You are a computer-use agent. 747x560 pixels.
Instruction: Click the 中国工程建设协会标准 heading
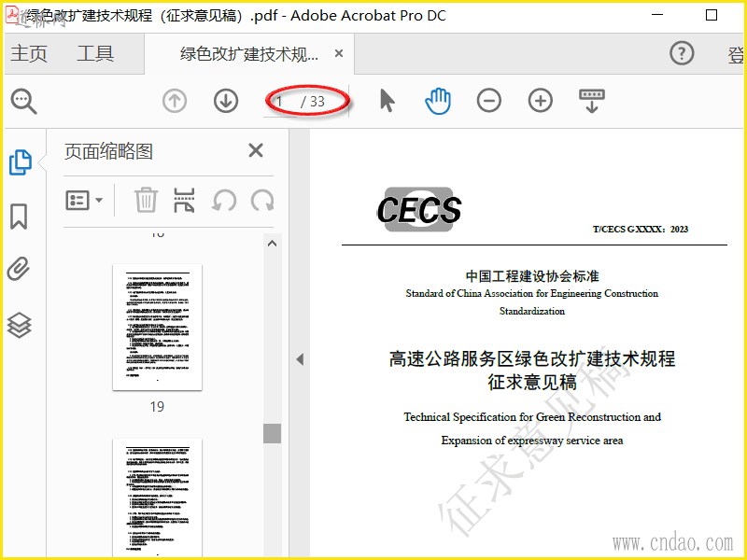[x=532, y=276]
